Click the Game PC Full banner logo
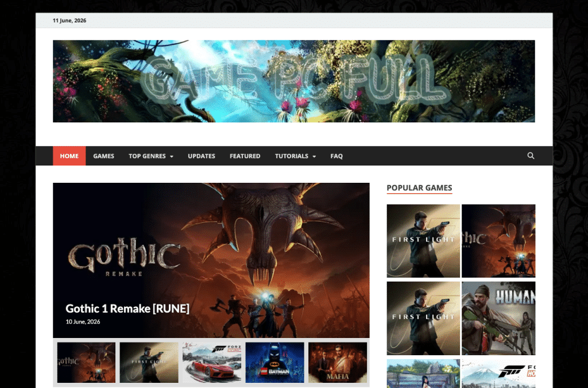Viewport: 588px width, 388px height. click(x=293, y=81)
